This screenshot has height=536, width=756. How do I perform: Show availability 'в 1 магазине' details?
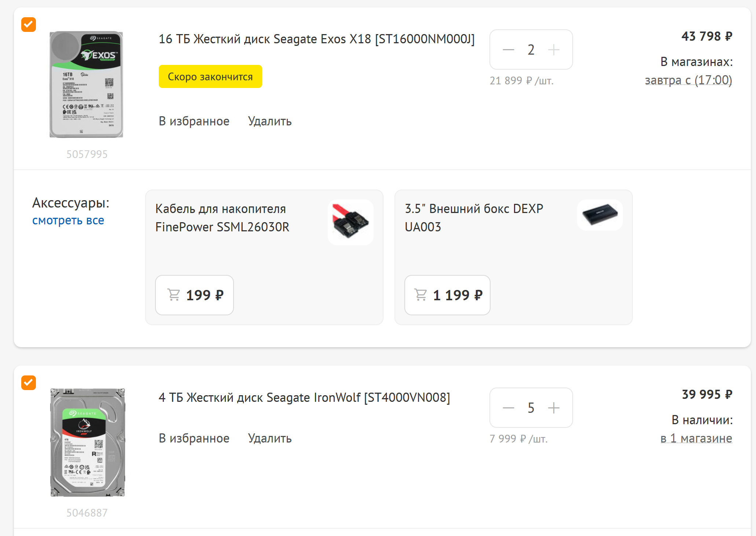[696, 438]
